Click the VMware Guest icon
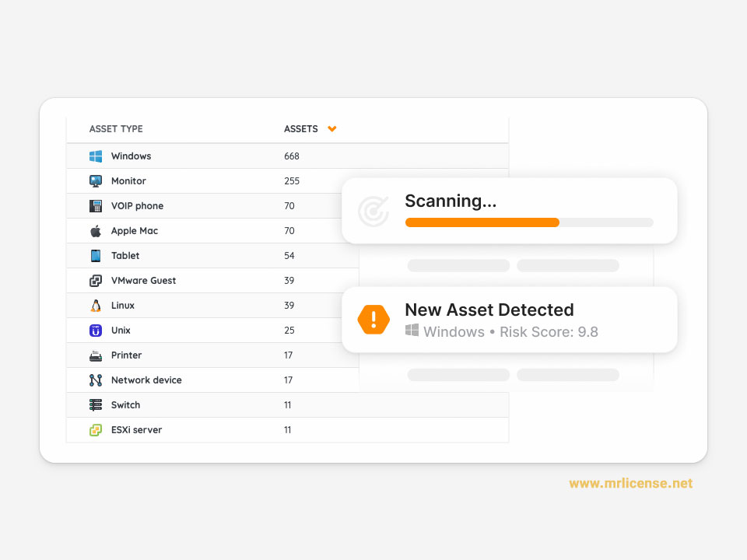The height and width of the screenshot is (560, 747). (96, 281)
